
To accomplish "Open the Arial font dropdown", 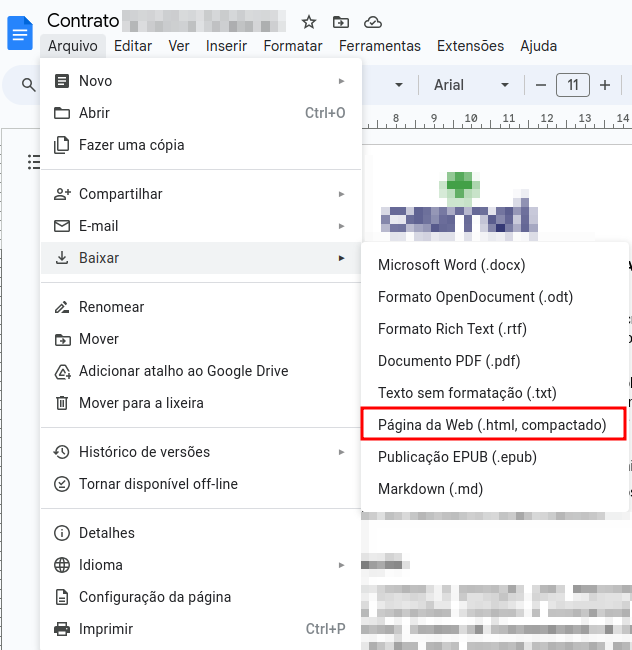I will pyautogui.click(x=471, y=86).
